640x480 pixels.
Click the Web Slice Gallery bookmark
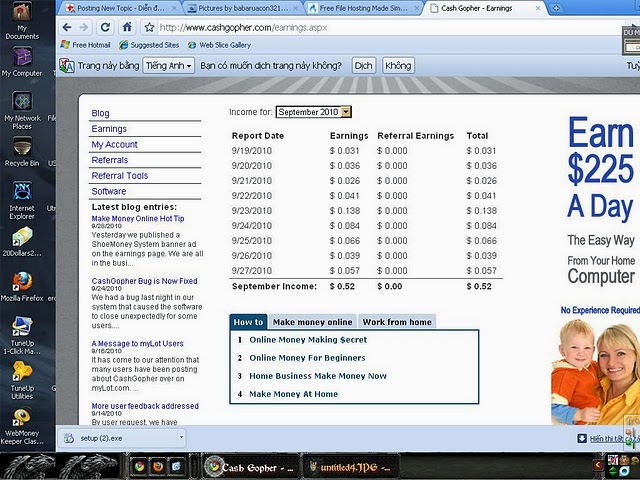(220, 45)
